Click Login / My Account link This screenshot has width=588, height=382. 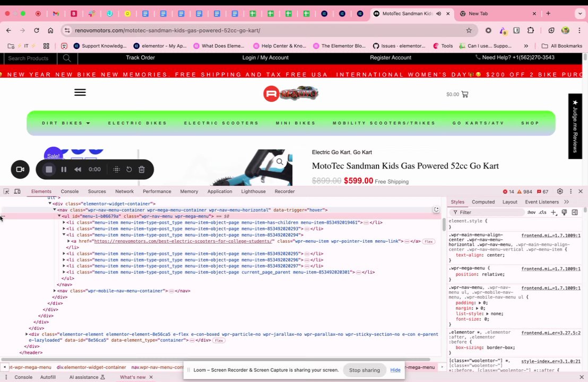pyautogui.click(x=265, y=58)
